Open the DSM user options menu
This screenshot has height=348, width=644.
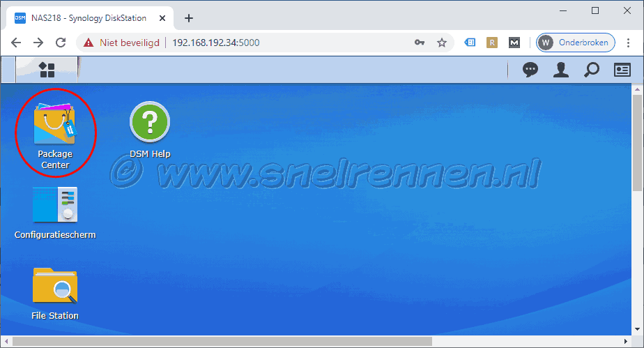point(561,70)
